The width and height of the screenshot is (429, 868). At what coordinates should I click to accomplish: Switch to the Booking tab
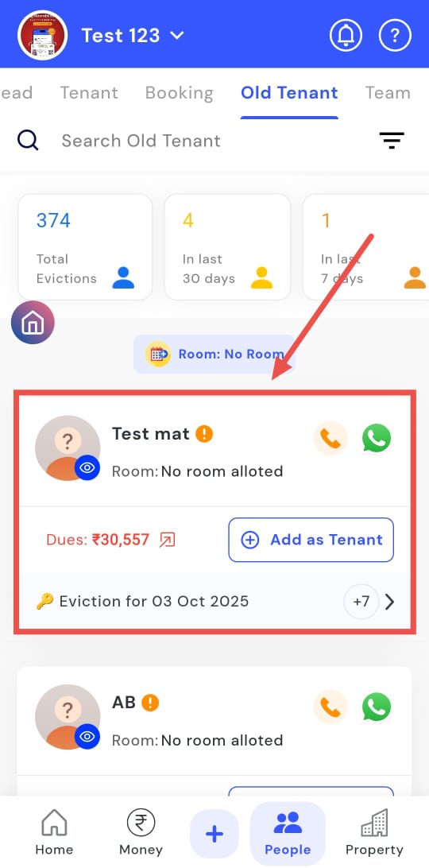coord(179,93)
